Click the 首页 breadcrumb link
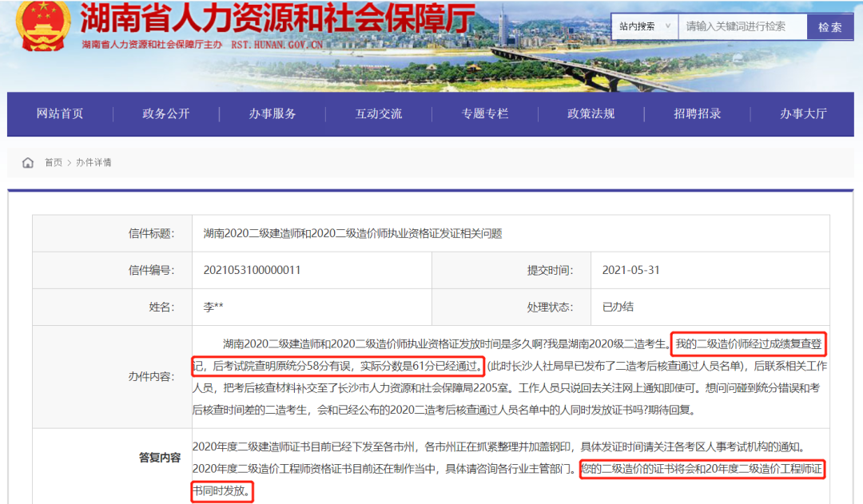The height and width of the screenshot is (504, 863). (54, 163)
